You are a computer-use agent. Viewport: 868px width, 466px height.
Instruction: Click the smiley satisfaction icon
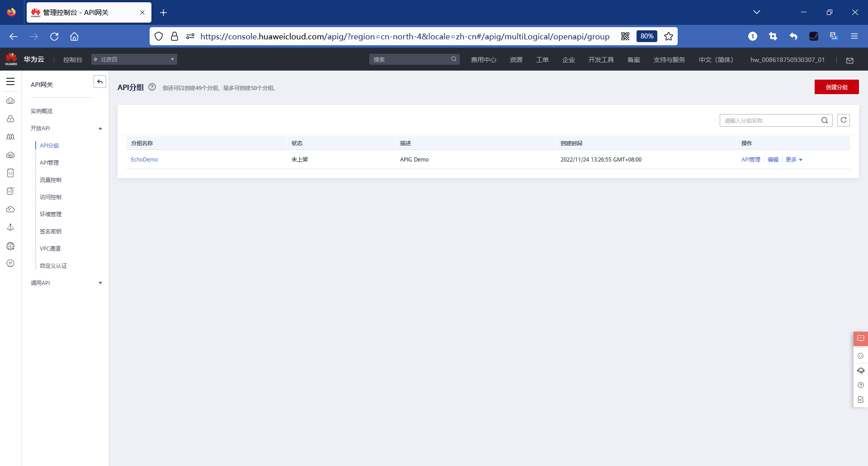pyautogui.click(x=861, y=356)
